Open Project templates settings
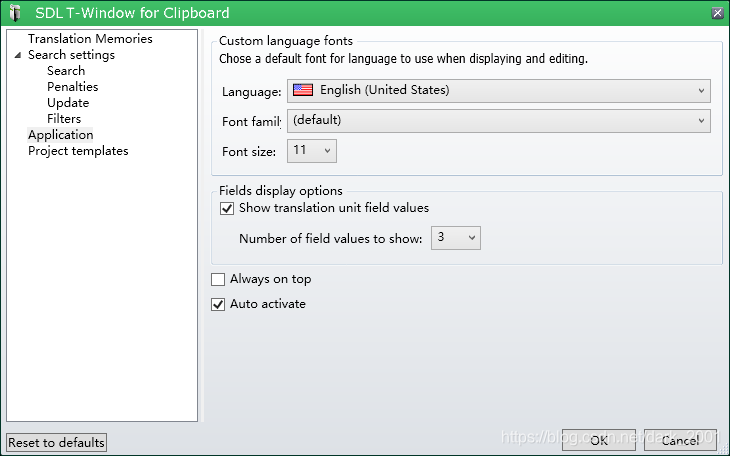 (x=78, y=151)
